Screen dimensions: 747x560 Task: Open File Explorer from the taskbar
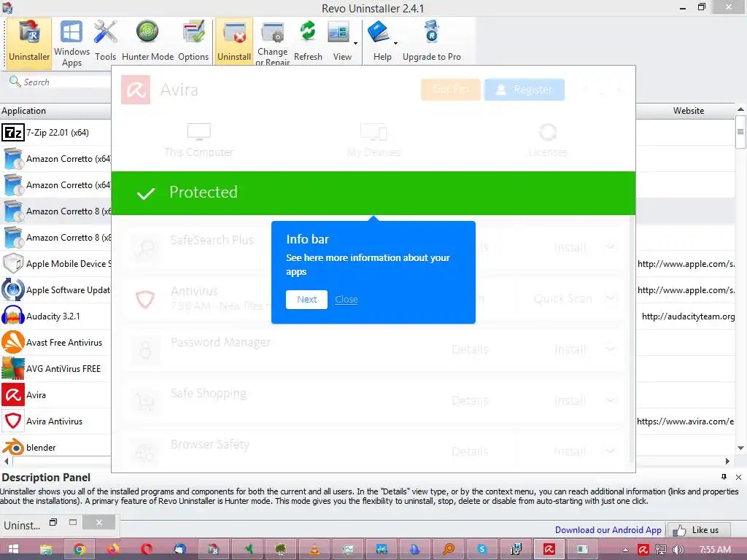click(x=46, y=549)
